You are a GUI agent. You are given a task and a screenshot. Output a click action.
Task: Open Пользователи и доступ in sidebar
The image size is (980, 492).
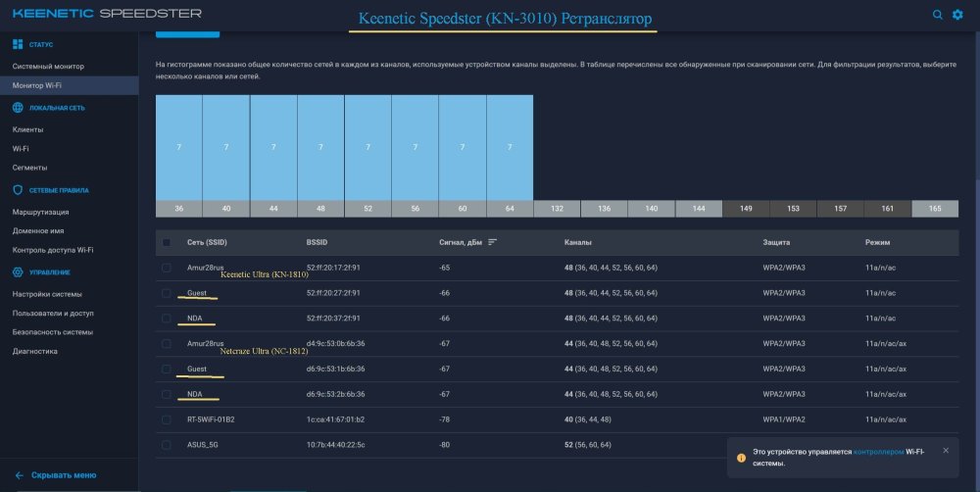[53, 314]
